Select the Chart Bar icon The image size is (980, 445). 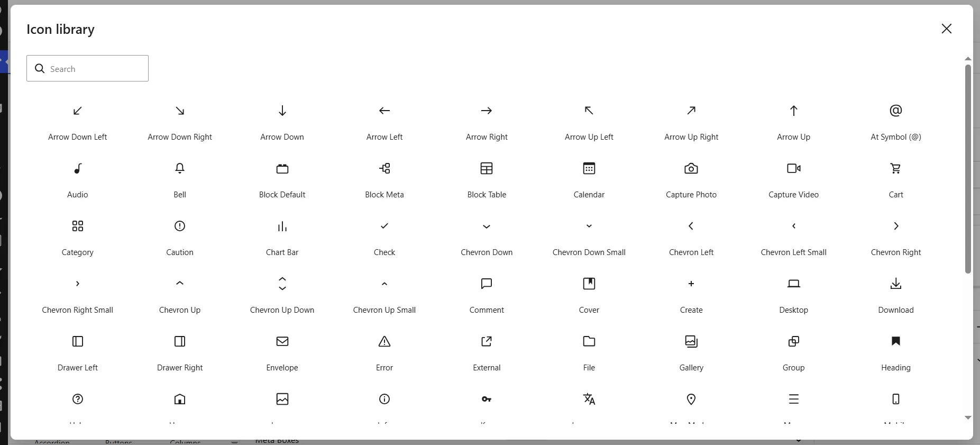(282, 226)
